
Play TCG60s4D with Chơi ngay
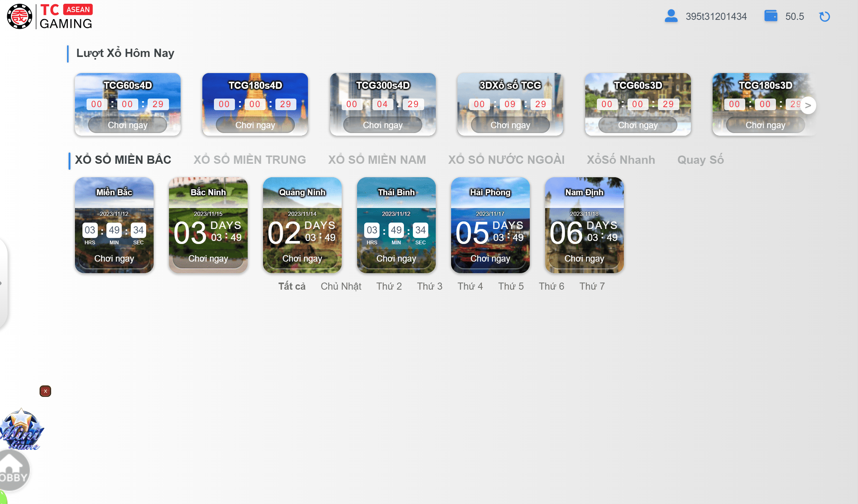(127, 125)
